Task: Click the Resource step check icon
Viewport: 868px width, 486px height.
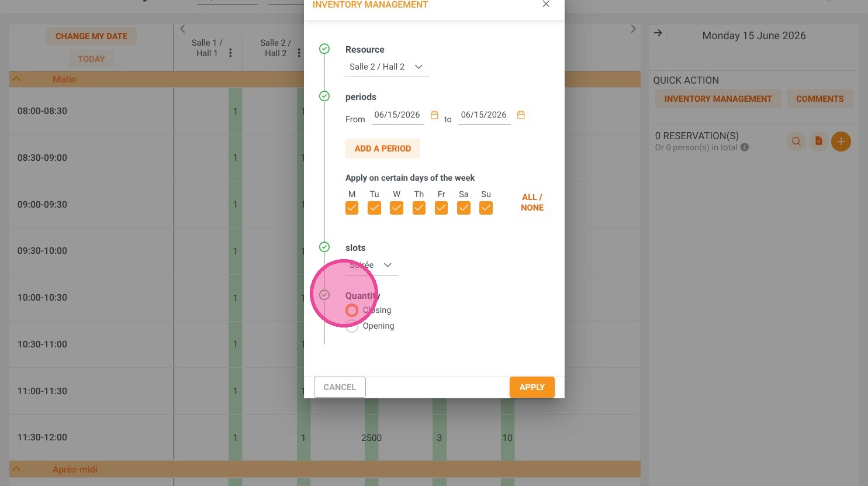Action: point(324,49)
